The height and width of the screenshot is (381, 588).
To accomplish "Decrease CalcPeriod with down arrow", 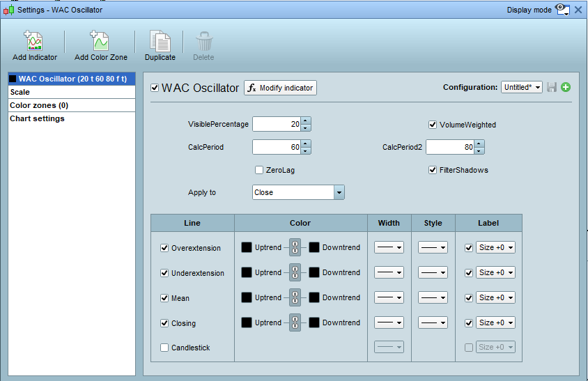I will pyautogui.click(x=306, y=150).
